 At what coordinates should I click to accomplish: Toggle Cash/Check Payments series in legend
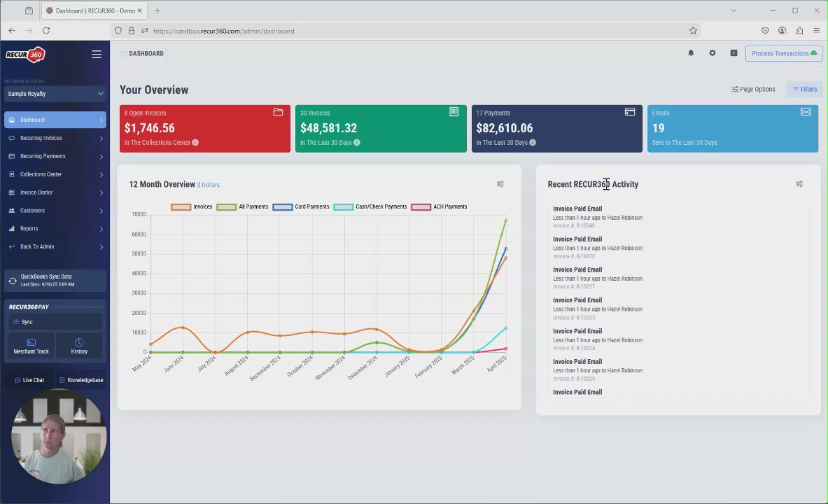pos(370,207)
